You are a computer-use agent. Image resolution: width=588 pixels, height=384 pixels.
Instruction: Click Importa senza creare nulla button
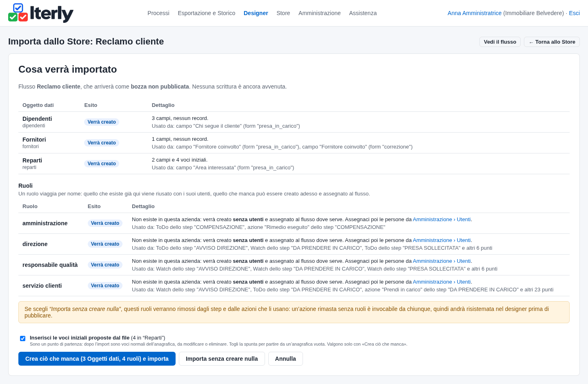click(222, 359)
